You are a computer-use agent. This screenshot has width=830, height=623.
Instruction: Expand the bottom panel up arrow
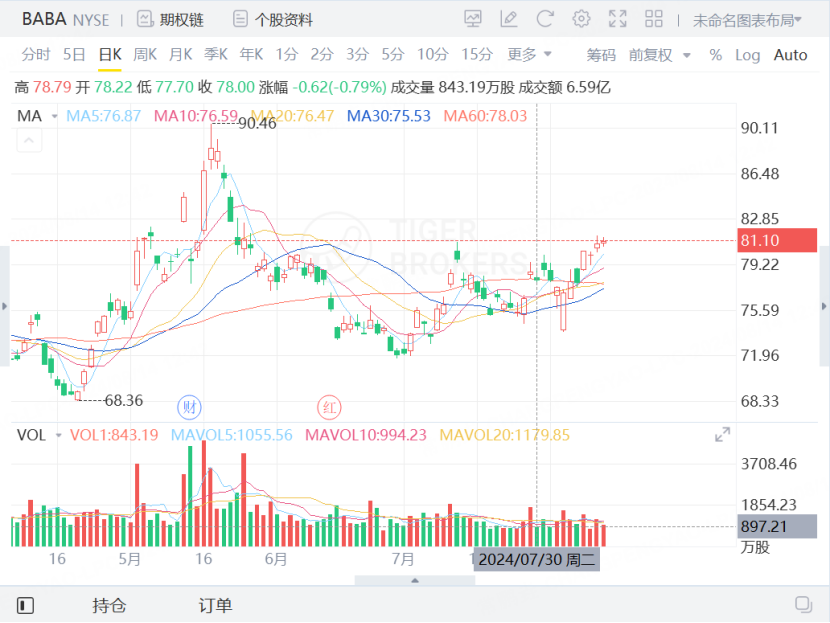tap(415, 581)
